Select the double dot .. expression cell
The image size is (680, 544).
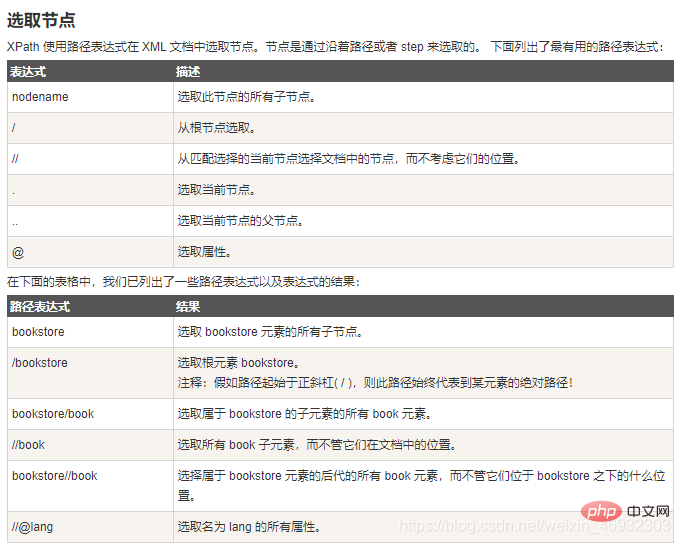point(90,221)
